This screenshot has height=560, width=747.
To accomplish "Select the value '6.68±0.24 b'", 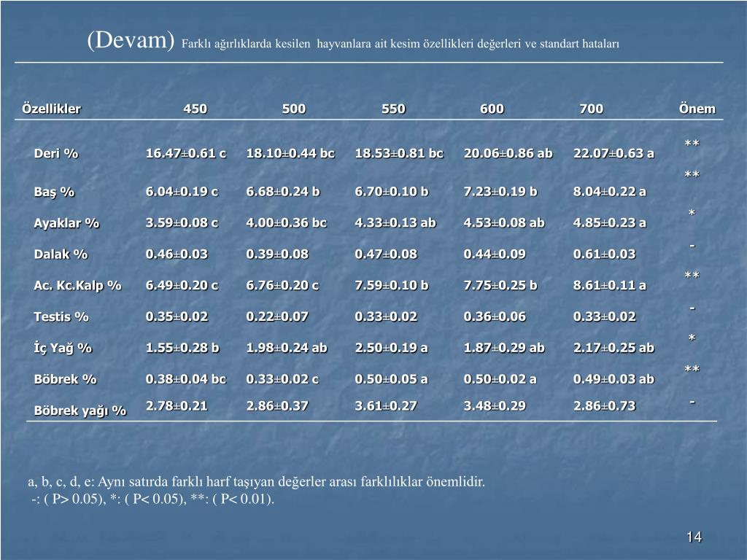I will point(283,192).
